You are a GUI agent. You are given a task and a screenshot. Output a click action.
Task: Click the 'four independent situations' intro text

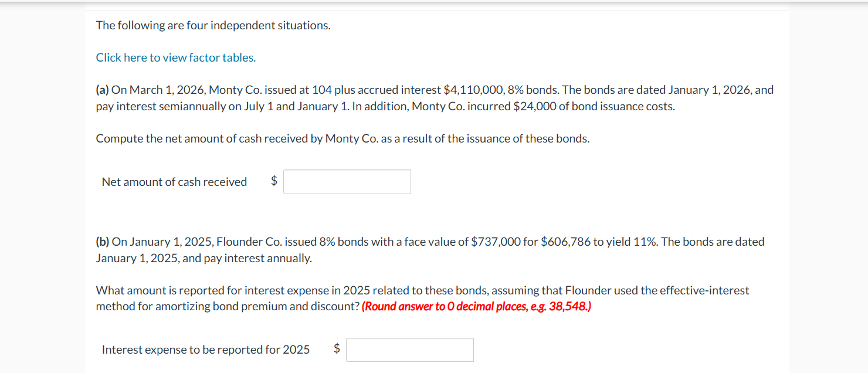tap(213, 25)
